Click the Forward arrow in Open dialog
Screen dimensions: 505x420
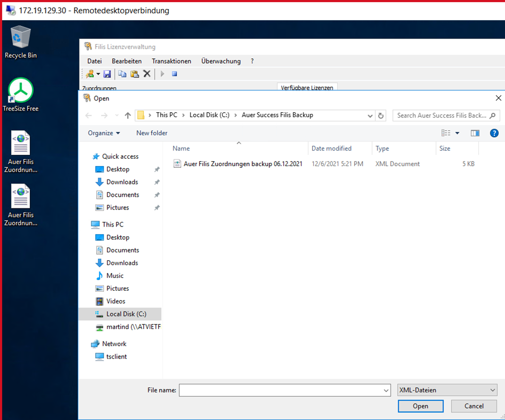(104, 115)
